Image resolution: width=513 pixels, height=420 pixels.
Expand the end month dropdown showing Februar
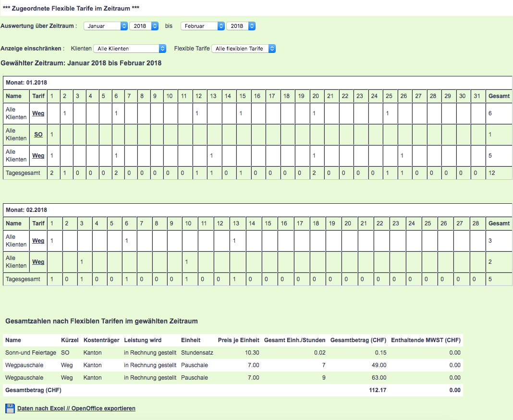click(x=202, y=26)
